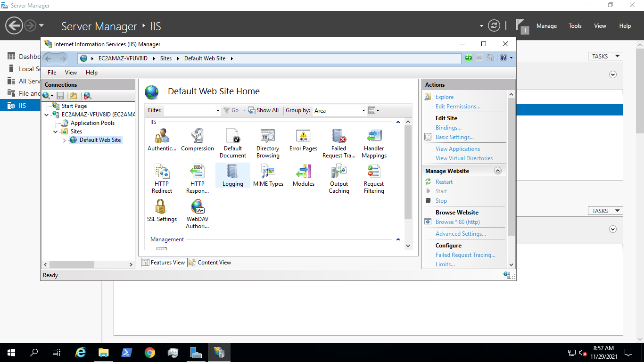644x362 pixels.
Task: Open the Compression feature
Action: coord(198,138)
